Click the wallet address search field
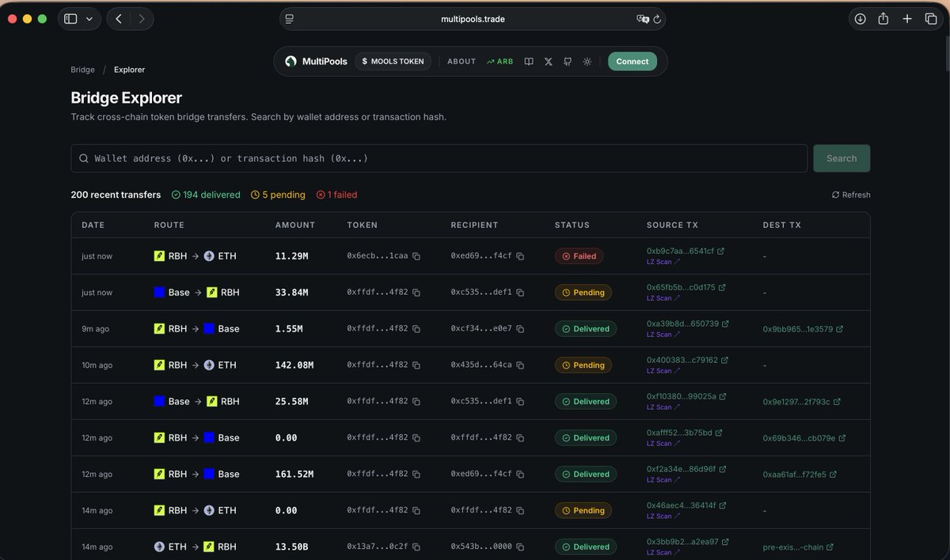This screenshot has height=560, width=950. (439, 158)
